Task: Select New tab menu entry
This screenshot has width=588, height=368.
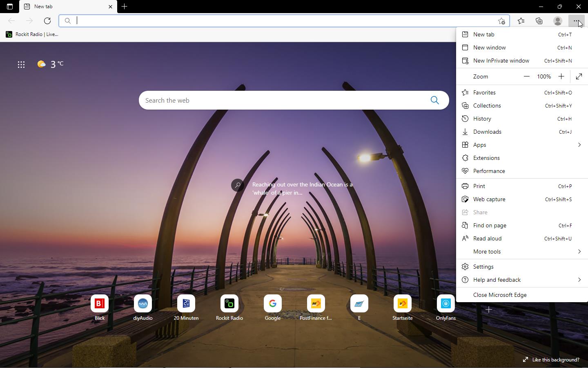Action: pyautogui.click(x=522, y=34)
